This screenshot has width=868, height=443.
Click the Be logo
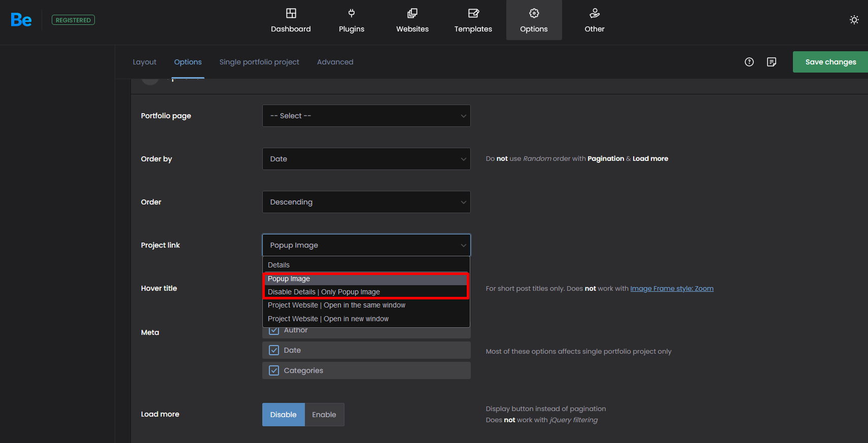click(21, 20)
